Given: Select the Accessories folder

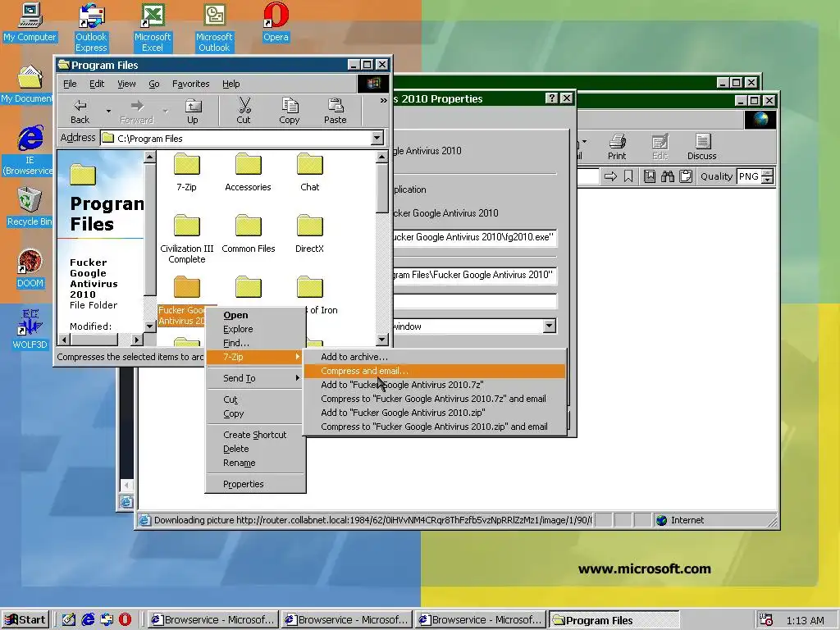Looking at the screenshot, I should (248, 172).
